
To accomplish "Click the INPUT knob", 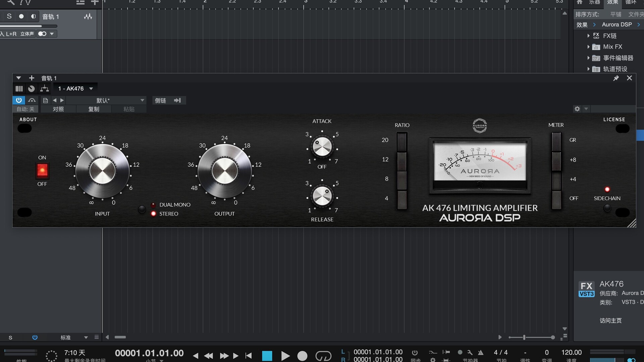I will (x=102, y=171).
